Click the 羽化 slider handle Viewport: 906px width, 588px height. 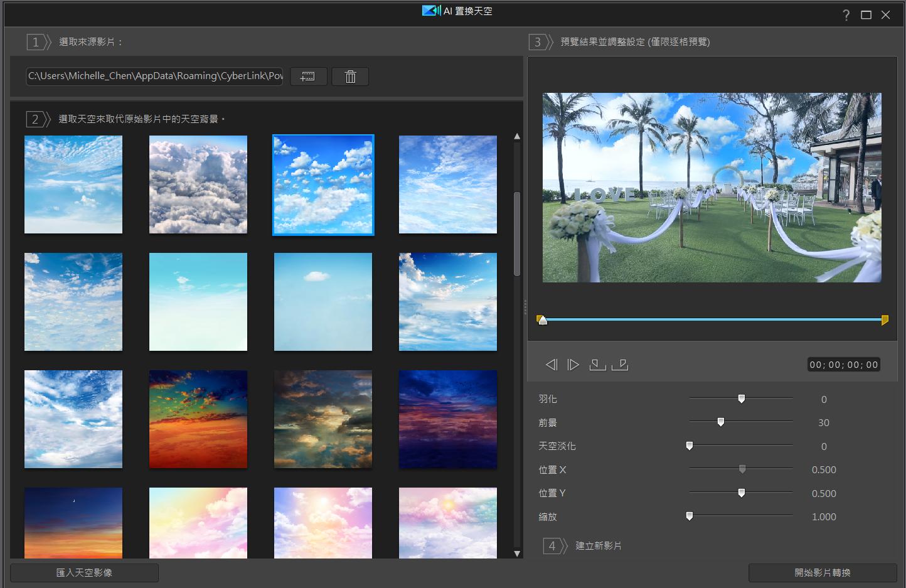click(742, 399)
